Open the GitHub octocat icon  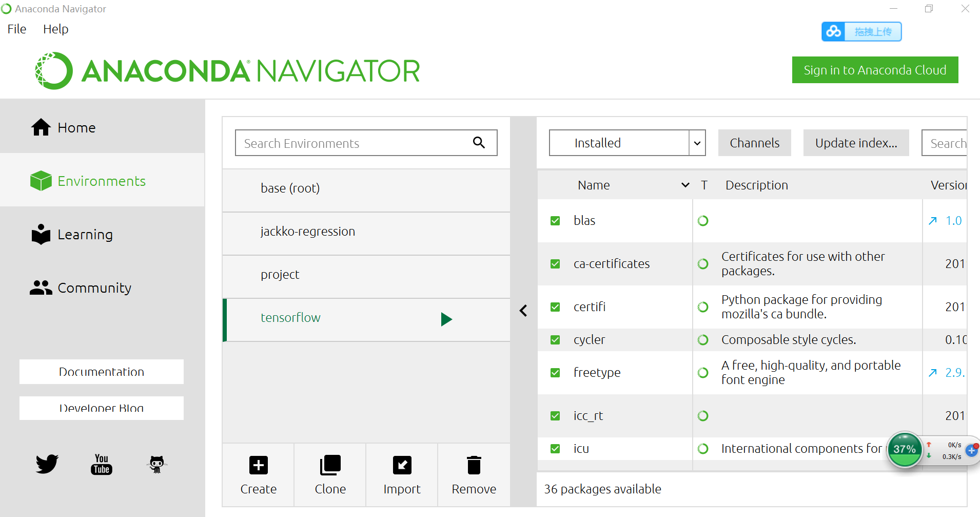156,464
